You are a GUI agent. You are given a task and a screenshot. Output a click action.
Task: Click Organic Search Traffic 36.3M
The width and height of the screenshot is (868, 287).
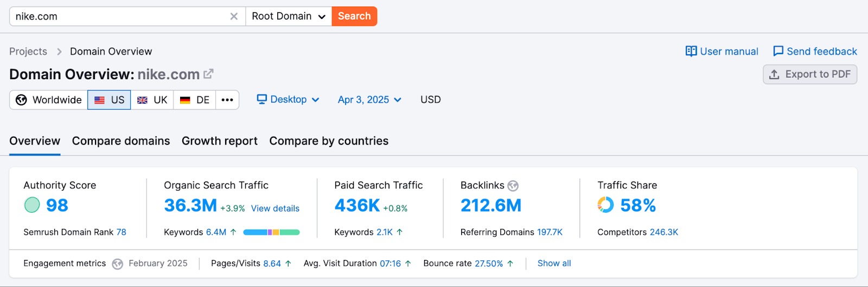click(x=190, y=205)
